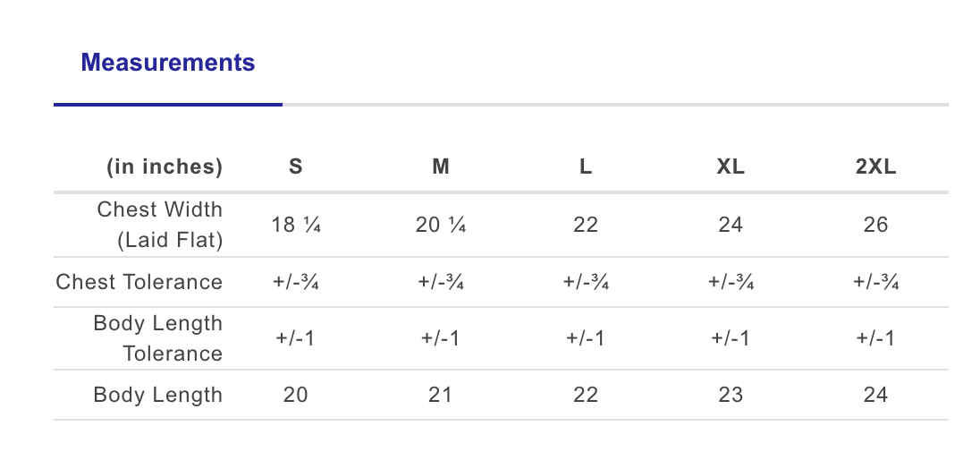Click the 26 chest width value for 2XL

tap(875, 225)
